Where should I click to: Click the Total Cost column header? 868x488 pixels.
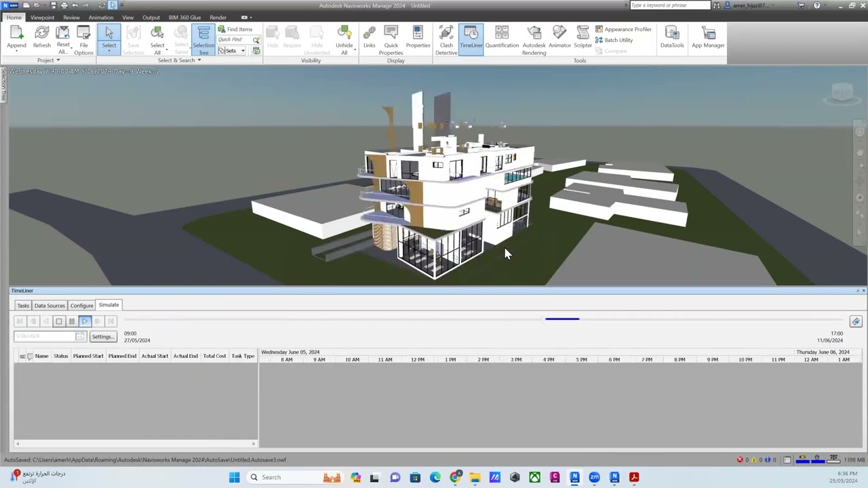click(x=214, y=356)
